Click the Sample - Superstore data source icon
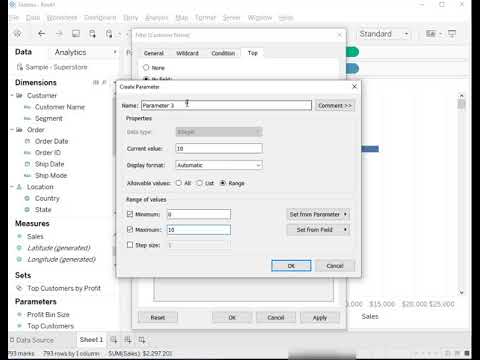 pyautogui.click(x=20, y=67)
